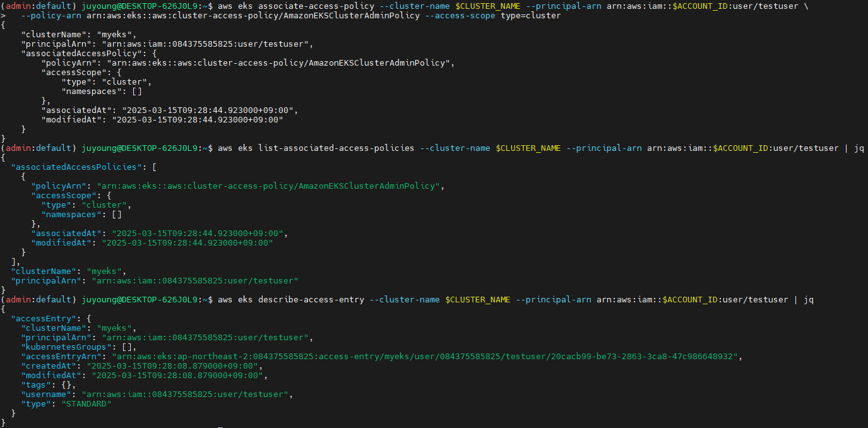The width and height of the screenshot is (868, 428).
Task: Click the 'associate-access-policy' command word
Action: (316, 6)
